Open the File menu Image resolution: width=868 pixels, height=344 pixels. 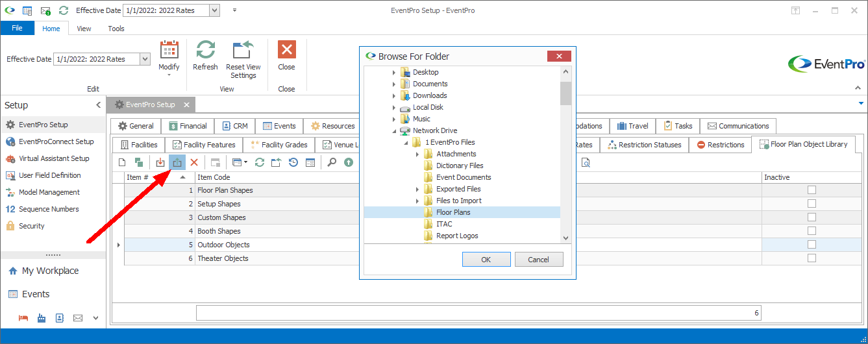(17, 28)
